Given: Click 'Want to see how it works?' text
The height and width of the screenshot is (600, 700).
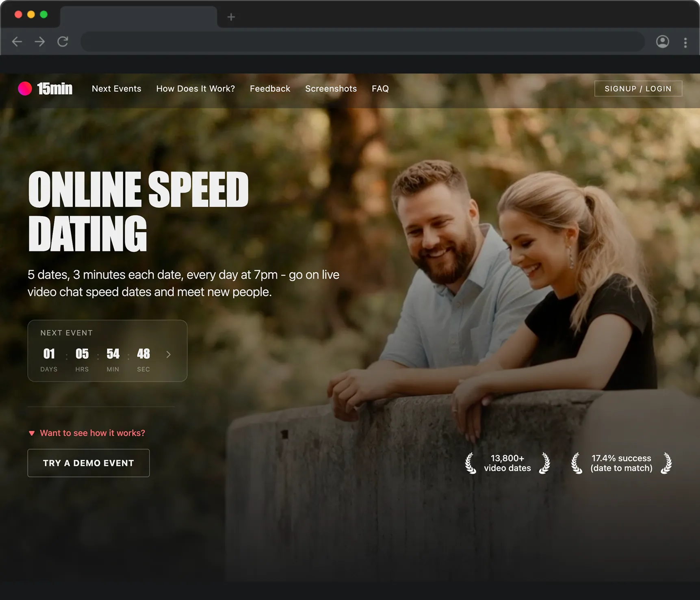Looking at the screenshot, I should [x=92, y=433].
